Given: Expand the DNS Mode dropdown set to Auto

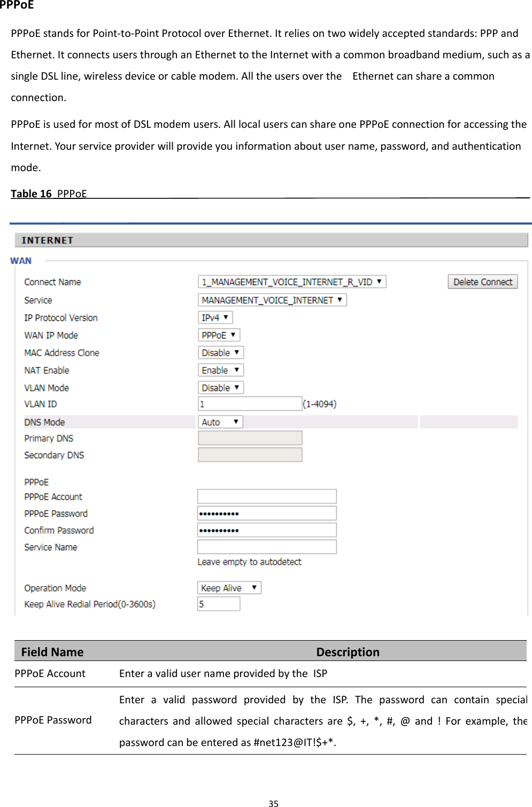Looking at the screenshot, I should point(219,421).
